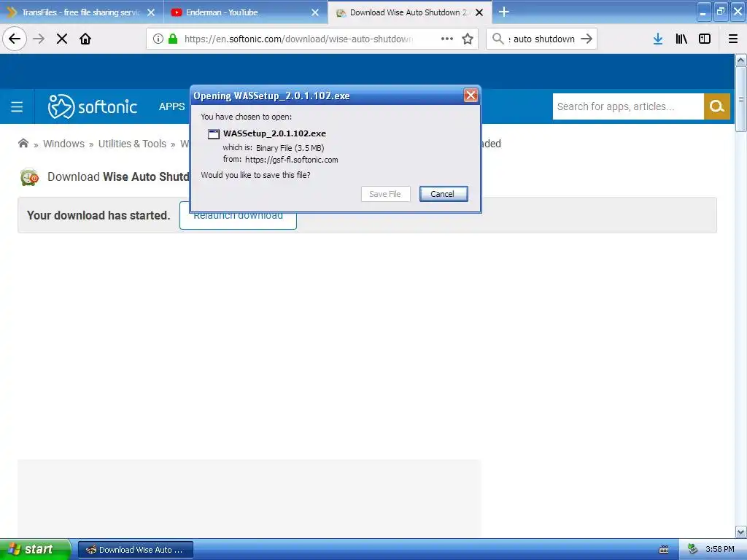
Task: Switch to the TransFiles tab
Action: click(x=82, y=12)
